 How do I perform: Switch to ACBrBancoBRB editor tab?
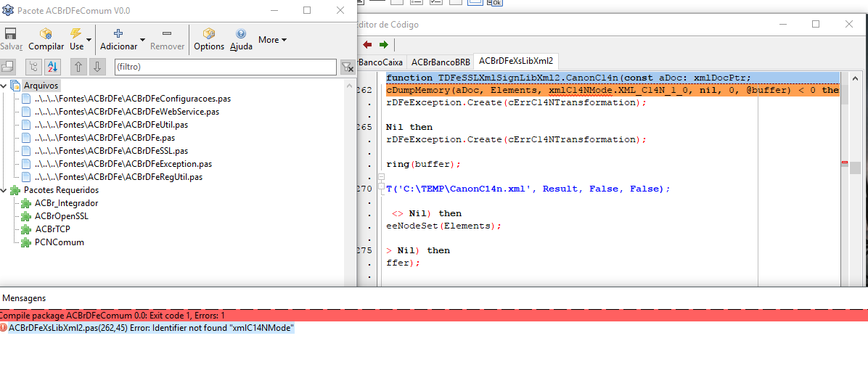441,62
